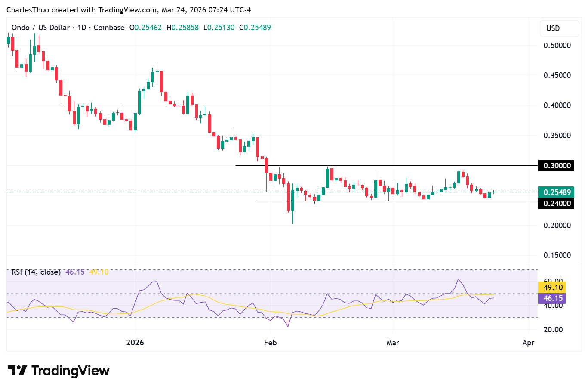Click the Mar marker on time axis
The width and height of the screenshot is (588, 390).
pos(392,343)
